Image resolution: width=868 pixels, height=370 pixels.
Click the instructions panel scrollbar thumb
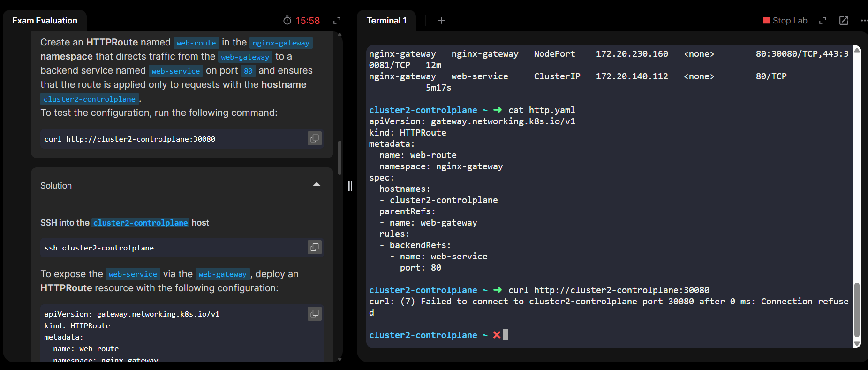[340, 157]
